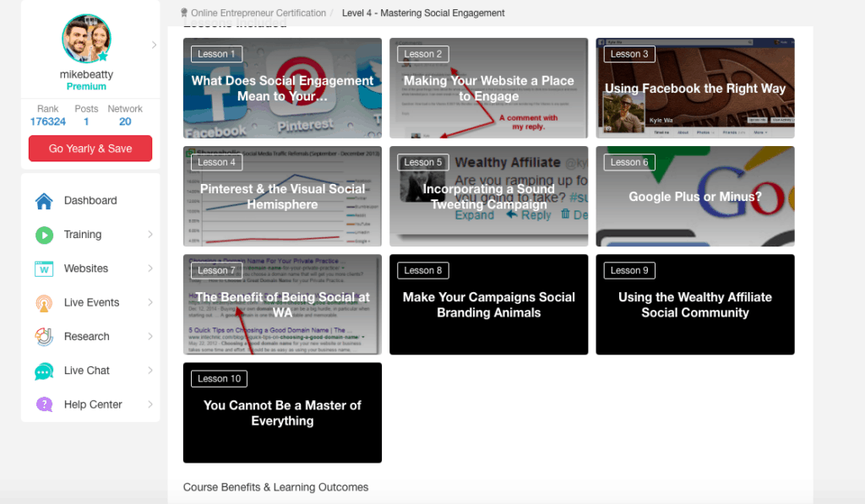The height and width of the screenshot is (504, 865).
Task: Click the purple Help Center icon
Action: tap(44, 404)
